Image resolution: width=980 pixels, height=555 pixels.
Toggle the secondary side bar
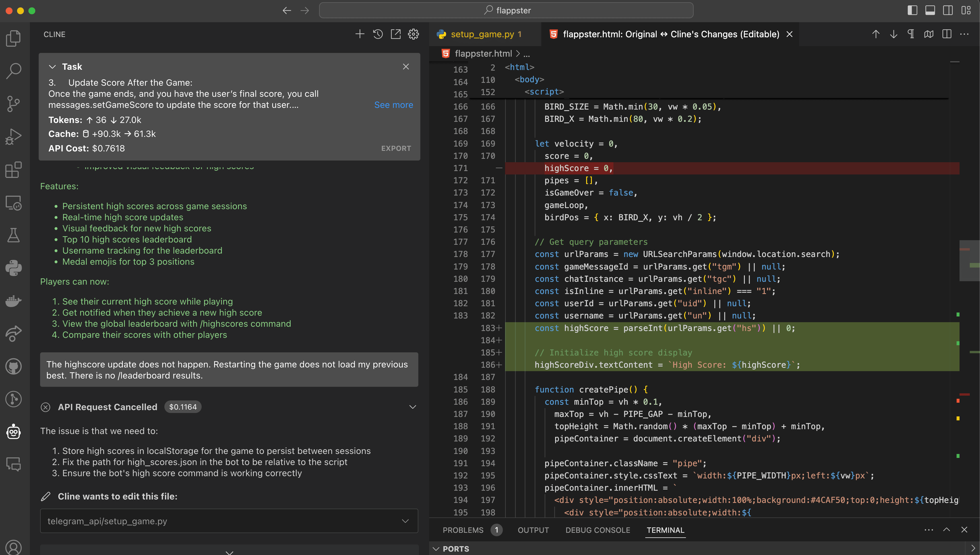(948, 11)
